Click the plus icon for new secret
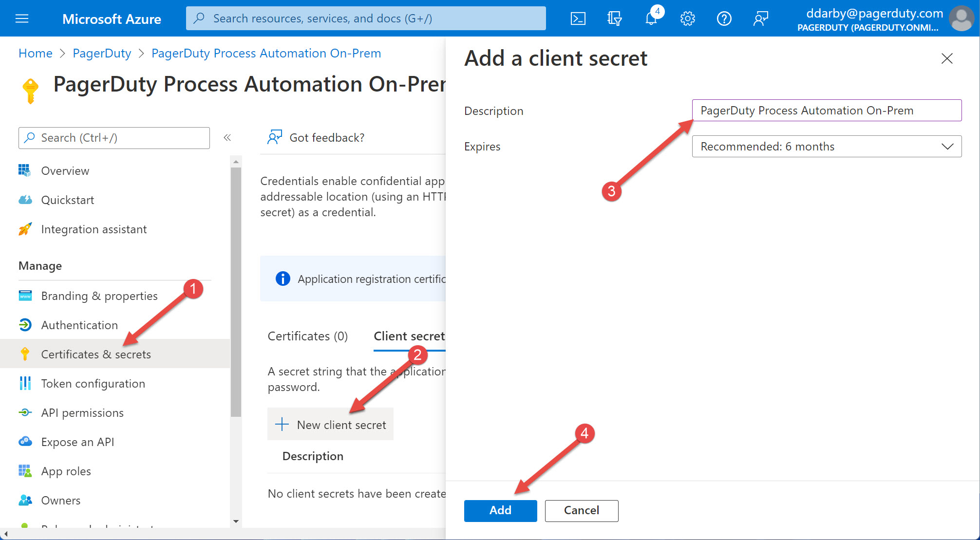 [x=282, y=424]
